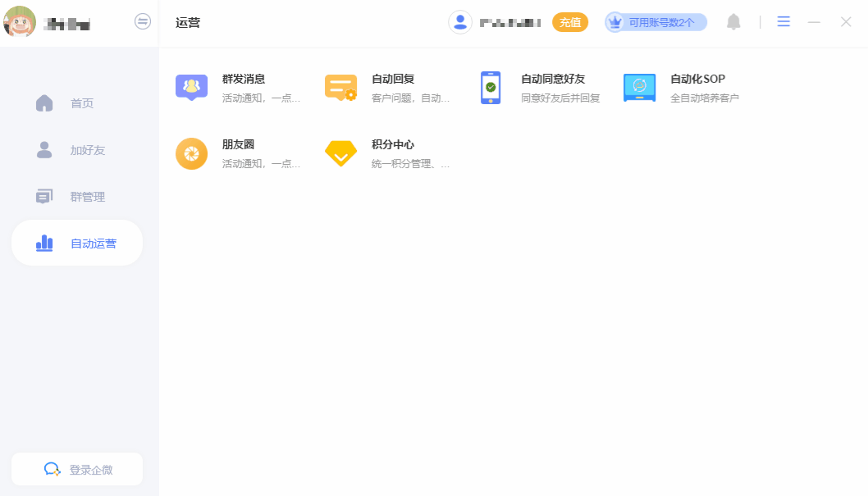The image size is (868, 496).
Task: Click the 自动运营 bar chart icon
Action: click(x=44, y=243)
